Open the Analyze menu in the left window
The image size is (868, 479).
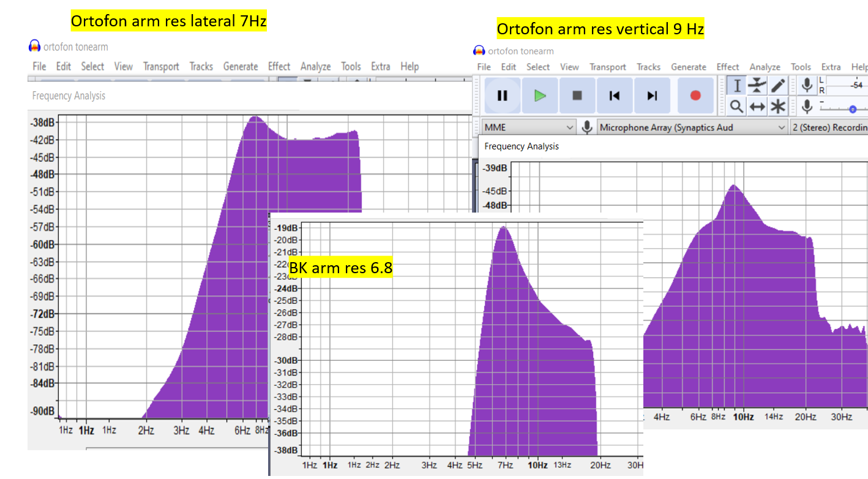(x=315, y=66)
